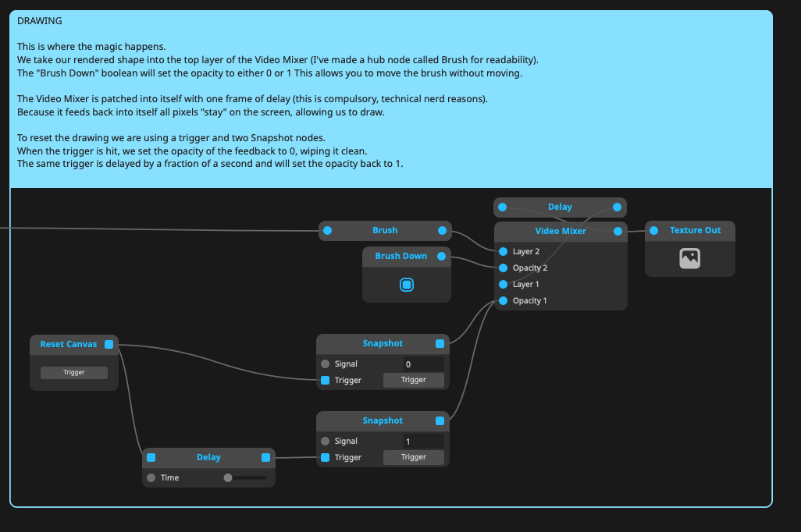Select the top Delay node header
The height and width of the screenshot is (532, 801).
click(560, 207)
